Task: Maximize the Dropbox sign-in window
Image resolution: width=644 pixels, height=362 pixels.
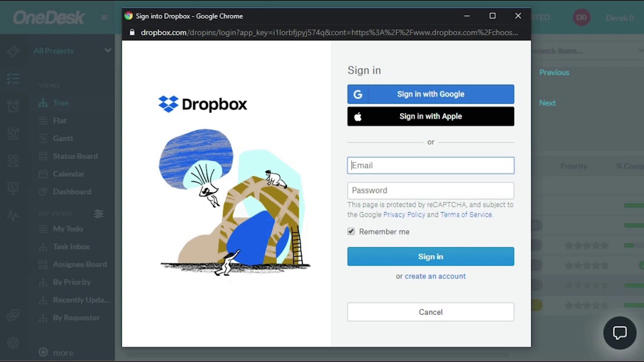Action: pos(493,16)
